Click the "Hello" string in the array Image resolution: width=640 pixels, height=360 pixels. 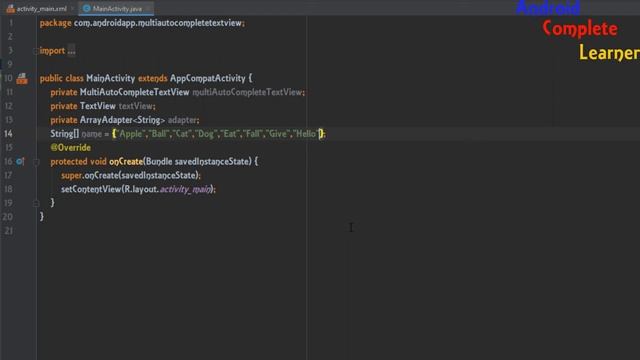click(x=305, y=134)
